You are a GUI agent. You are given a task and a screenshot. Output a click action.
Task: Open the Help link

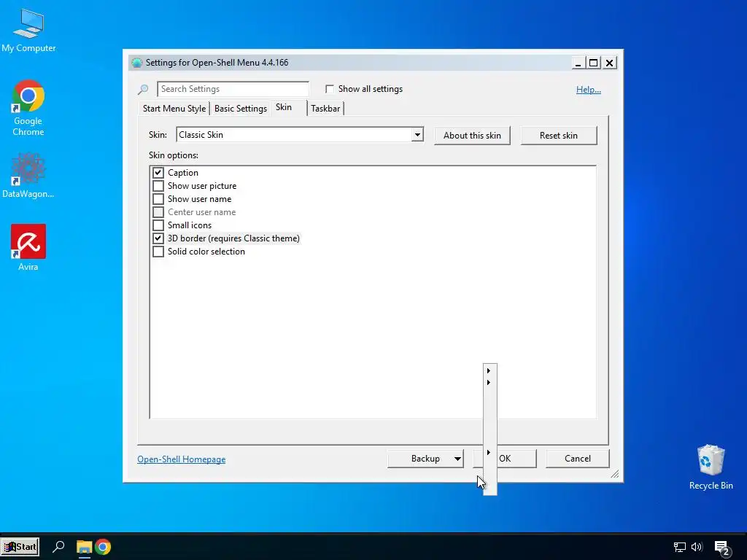[x=589, y=90]
